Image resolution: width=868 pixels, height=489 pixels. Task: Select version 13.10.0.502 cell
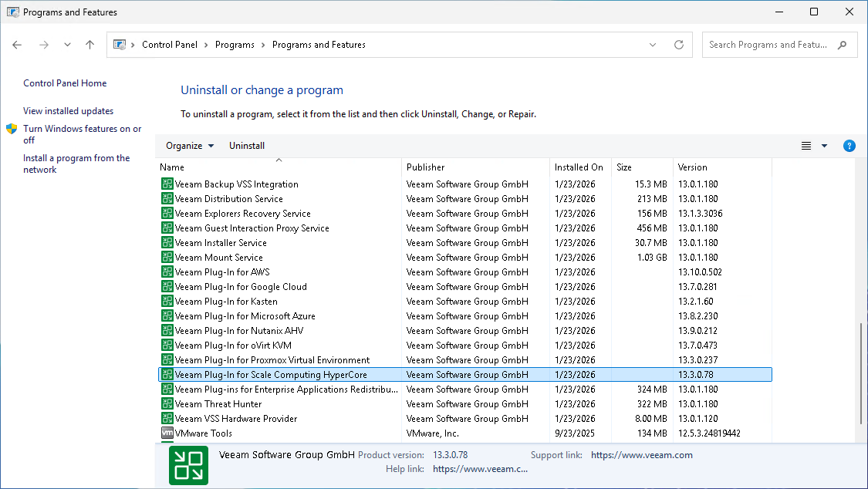pos(700,272)
